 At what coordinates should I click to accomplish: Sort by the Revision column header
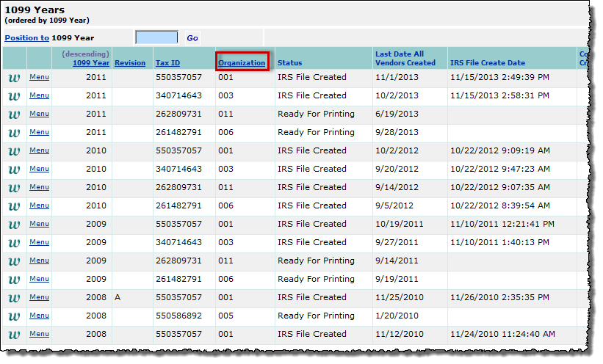tap(130, 63)
